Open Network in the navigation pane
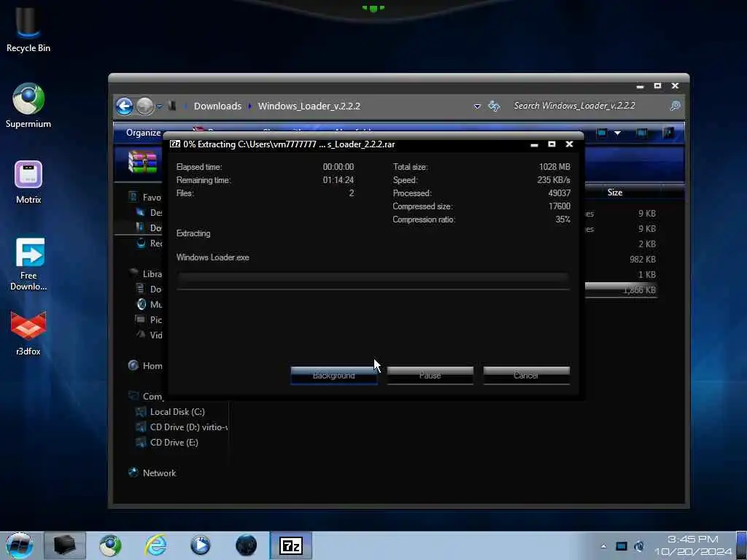 pyautogui.click(x=159, y=472)
